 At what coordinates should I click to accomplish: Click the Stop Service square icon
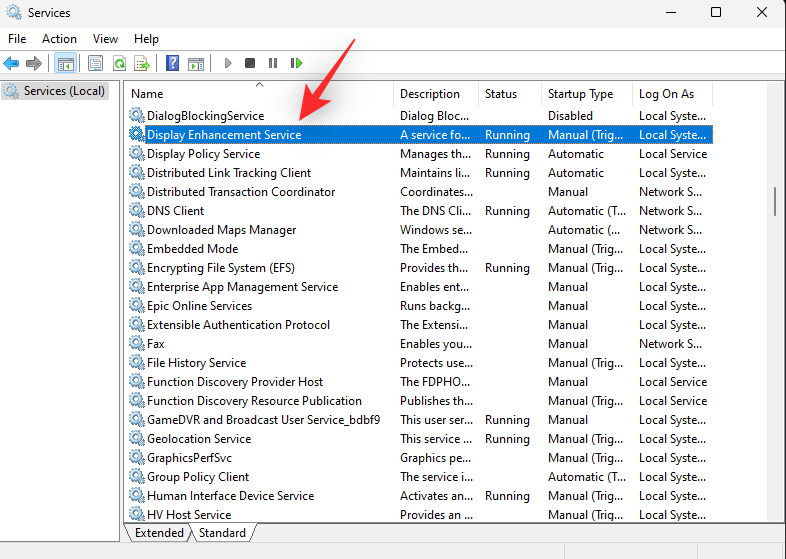click(250, 63)
